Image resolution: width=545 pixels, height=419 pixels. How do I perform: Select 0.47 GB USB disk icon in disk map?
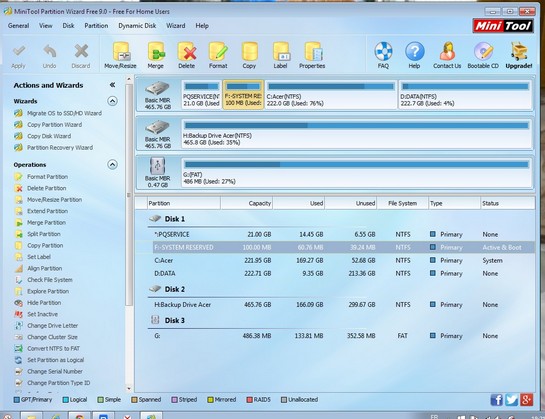click(157, 166)
